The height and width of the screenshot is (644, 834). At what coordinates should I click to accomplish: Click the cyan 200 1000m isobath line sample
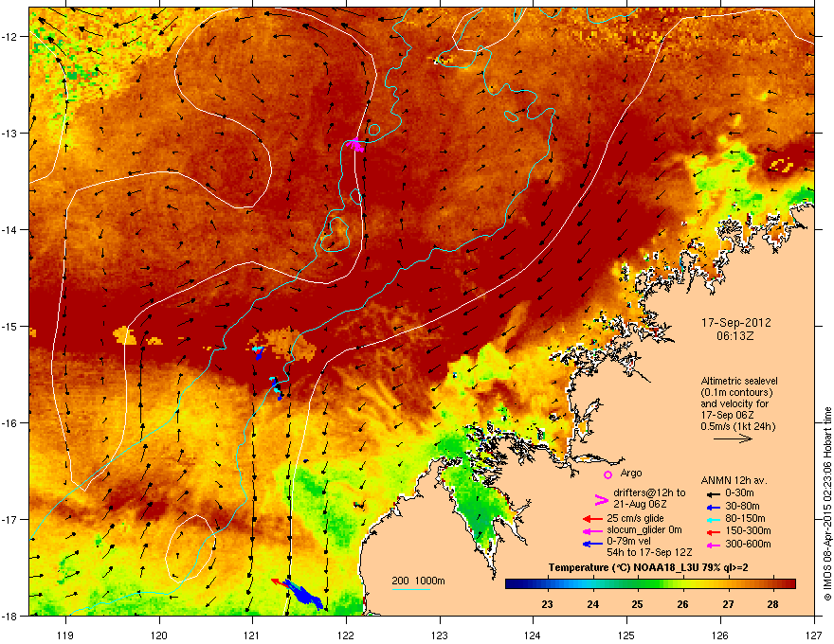click(x=411, y=589)
